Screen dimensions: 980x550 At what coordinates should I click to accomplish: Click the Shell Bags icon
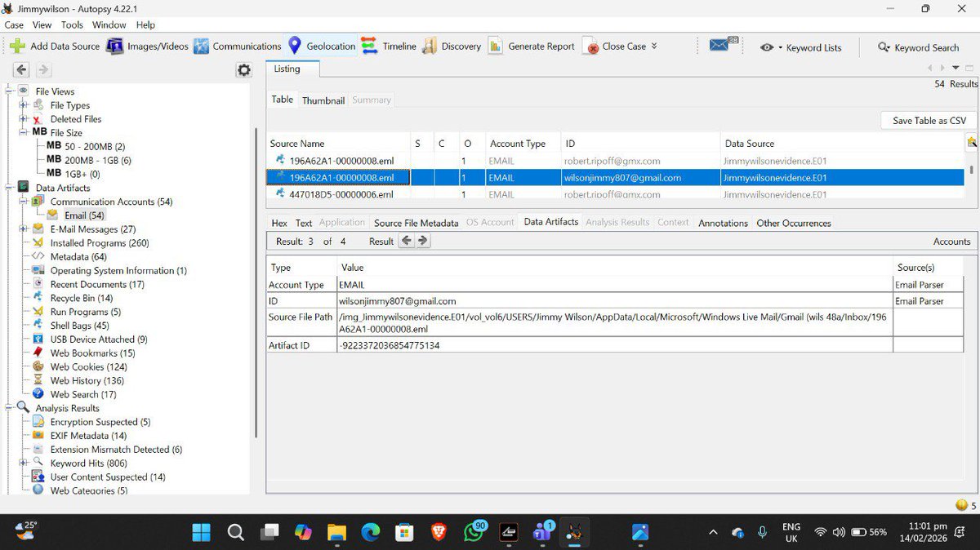[x=38, y=326]
